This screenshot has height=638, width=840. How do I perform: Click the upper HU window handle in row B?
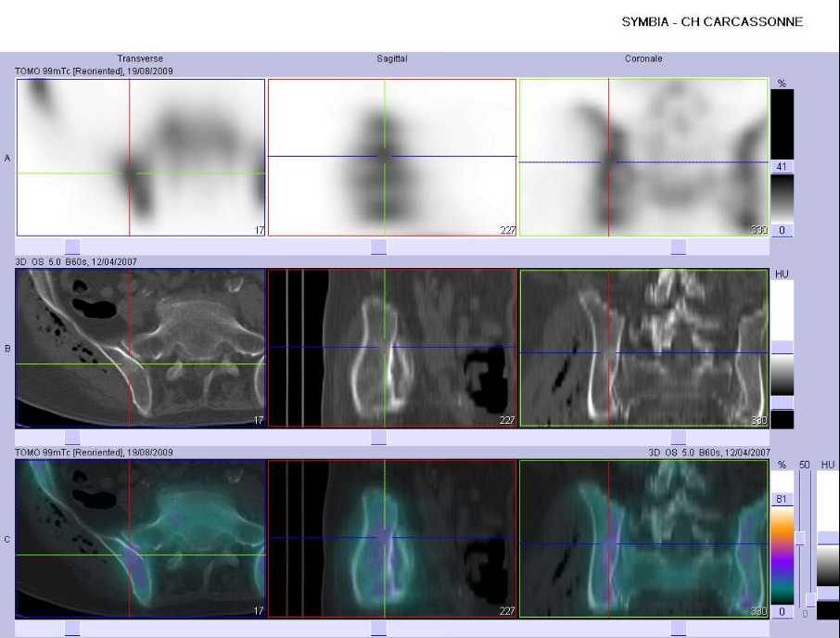pos(783,347)
